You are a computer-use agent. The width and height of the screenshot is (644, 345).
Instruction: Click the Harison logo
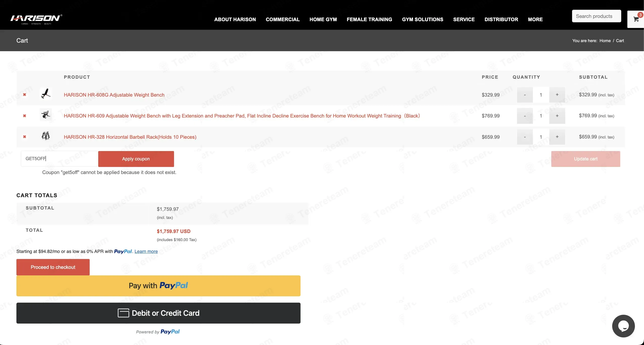coord(36,19)
